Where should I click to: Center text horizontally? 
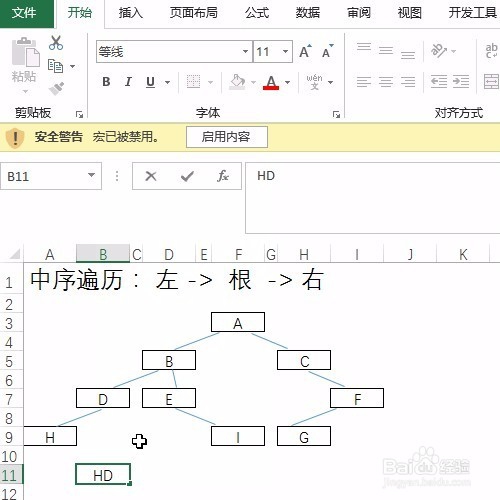[x=386, y=82]
